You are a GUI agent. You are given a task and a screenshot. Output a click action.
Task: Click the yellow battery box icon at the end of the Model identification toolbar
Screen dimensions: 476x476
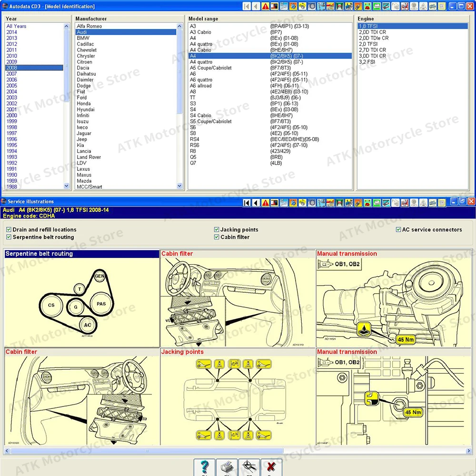pyautogui.click(x=442, y=6)
